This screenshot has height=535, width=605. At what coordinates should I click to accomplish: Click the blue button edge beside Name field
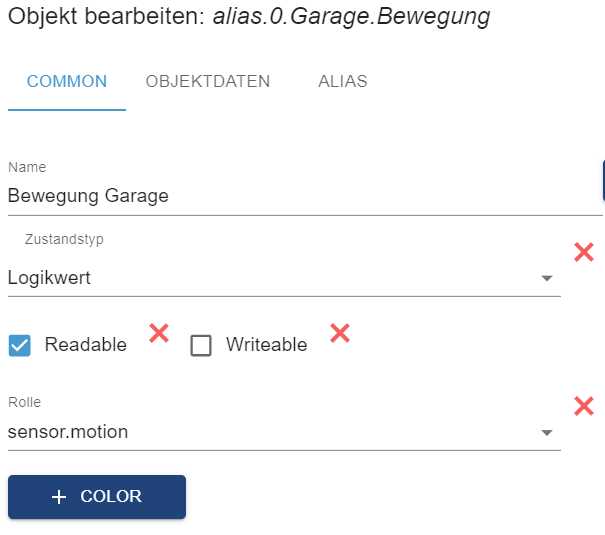pyautogui.click(x=603, y=180)
